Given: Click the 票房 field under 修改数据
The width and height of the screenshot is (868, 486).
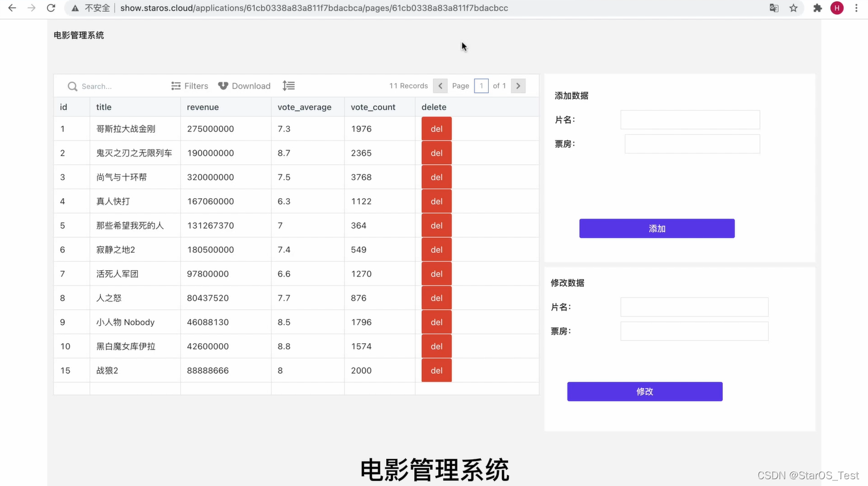Looking at the screenshot, I should click(x=695, y=331).
